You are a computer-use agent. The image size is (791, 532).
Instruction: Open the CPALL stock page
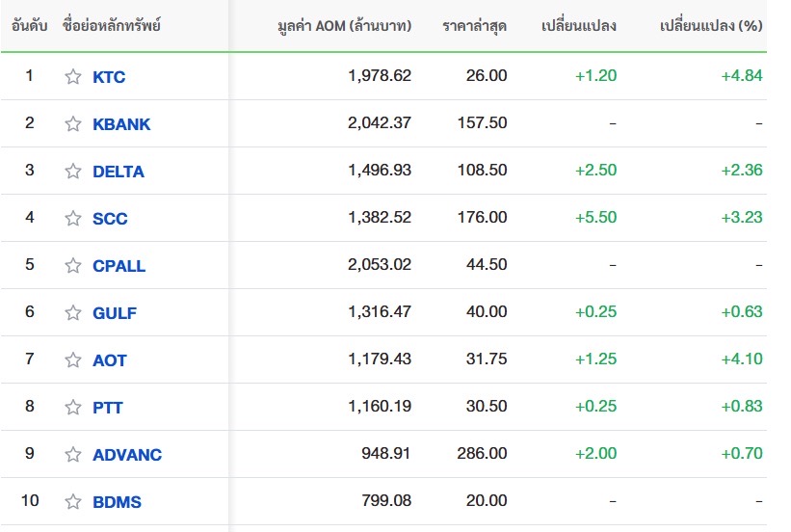[x=119, y=266]
